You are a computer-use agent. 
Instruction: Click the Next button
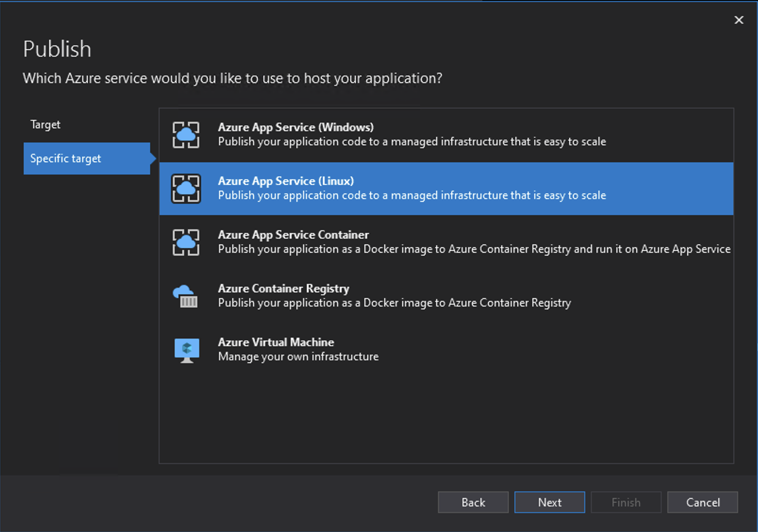pyautogui.click(x=549, y=502)
